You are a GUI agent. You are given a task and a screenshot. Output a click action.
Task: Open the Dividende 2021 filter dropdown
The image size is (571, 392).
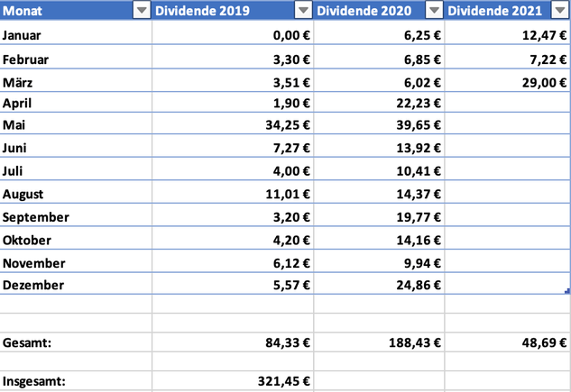coord(560,10)
